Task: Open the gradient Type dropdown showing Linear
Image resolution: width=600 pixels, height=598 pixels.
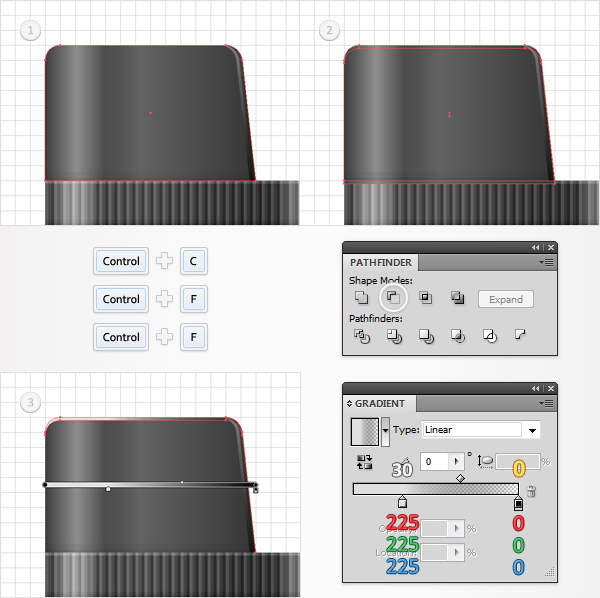Action: coord(481,430)
